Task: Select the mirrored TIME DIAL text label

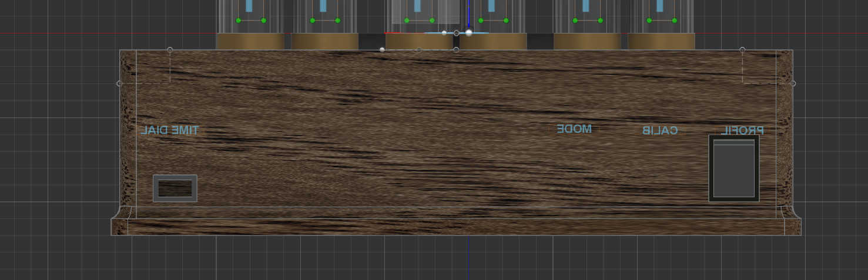Action: coord(170,130)
